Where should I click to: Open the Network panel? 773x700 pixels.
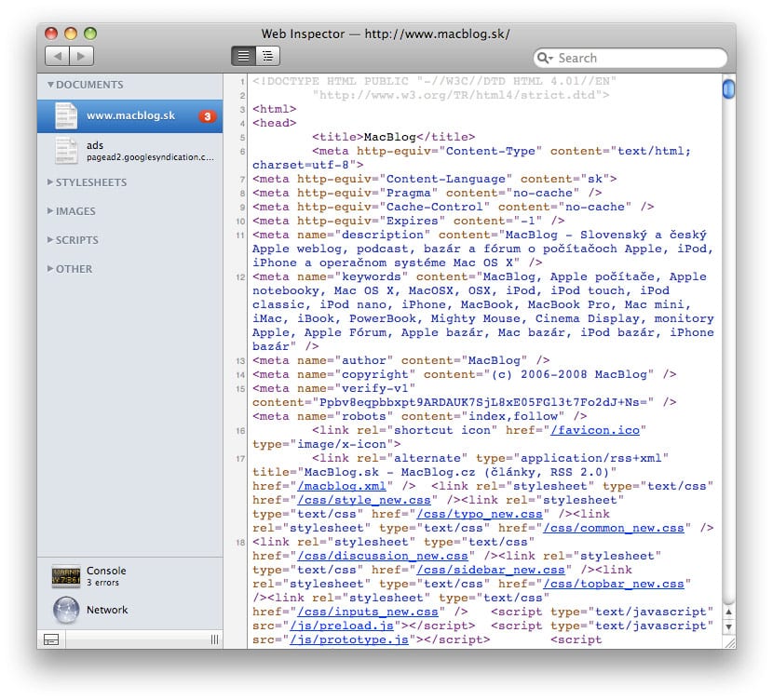pos(130,610)
